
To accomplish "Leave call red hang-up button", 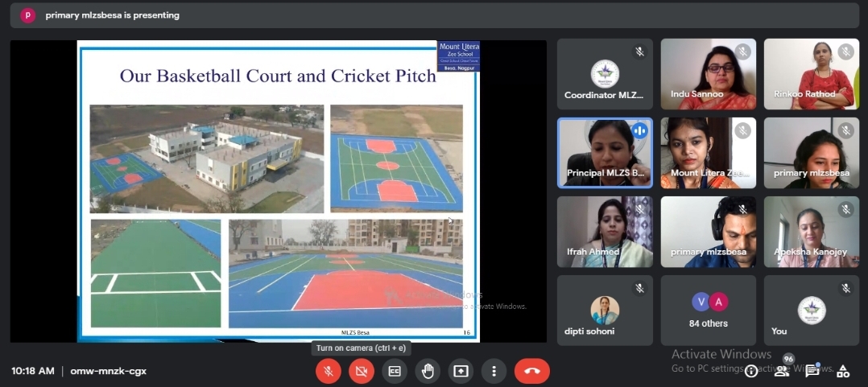I will [532, 372].
